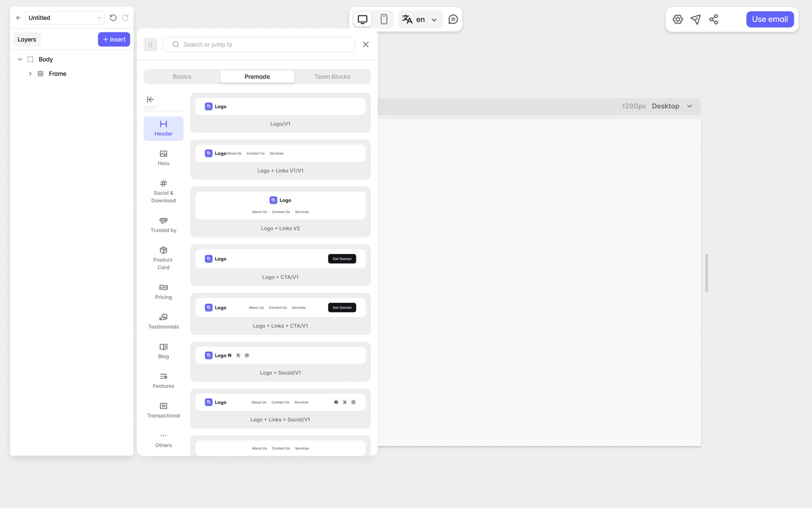Click the redo arrow icon

coord(125,18)
